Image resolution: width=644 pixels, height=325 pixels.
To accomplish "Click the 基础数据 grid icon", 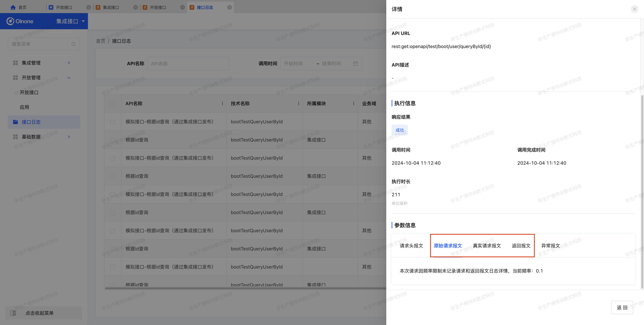I will [x=15, y=137].
